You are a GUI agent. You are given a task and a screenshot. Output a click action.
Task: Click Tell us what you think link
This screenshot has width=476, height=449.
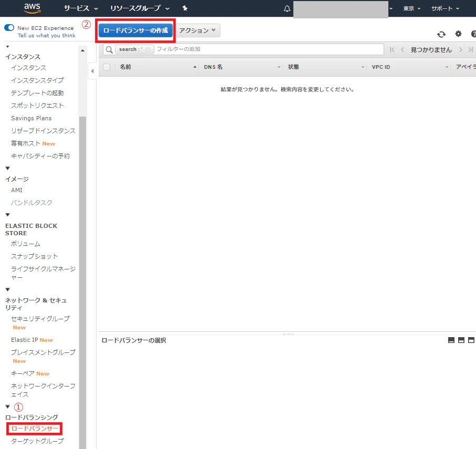tap(47, 36)
